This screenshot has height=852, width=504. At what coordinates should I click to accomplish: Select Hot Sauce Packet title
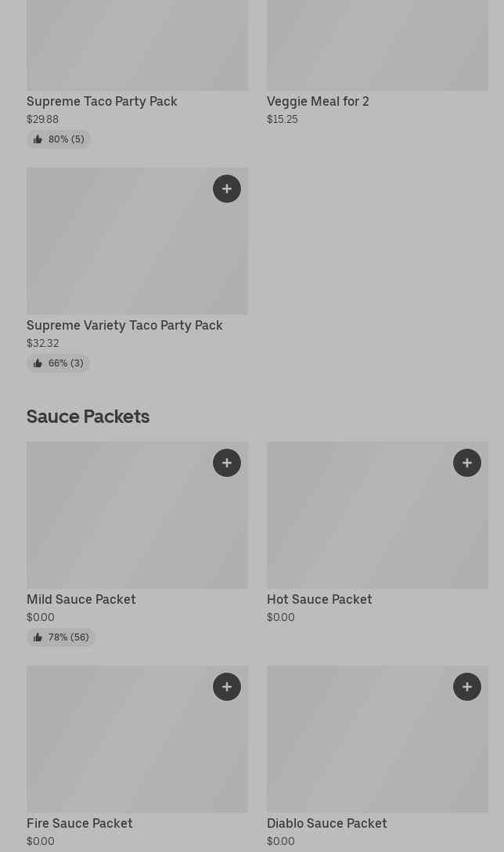pos(319,599)
